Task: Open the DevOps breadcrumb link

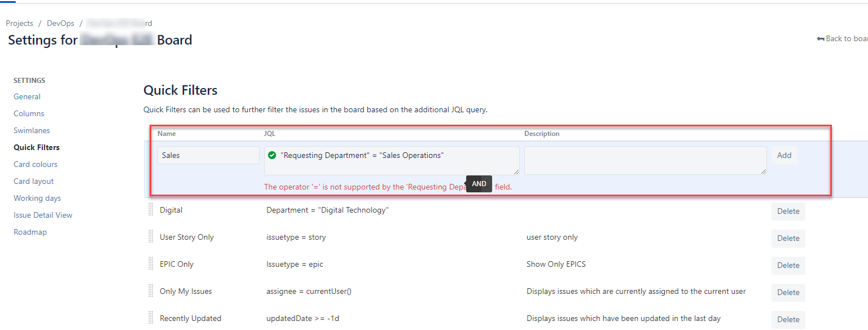Action: pos(60,23)
